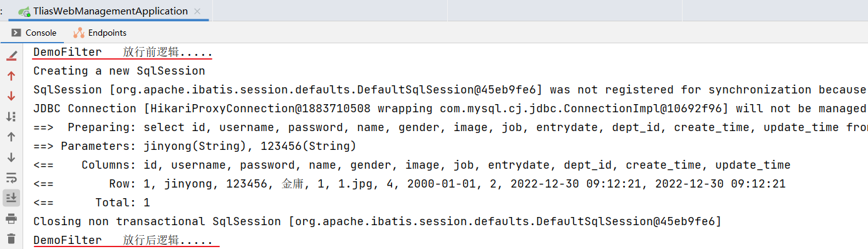Click the first DemoFilter 放行前逻辑 log line
The height and width of the screenshot is (249, 868).
coord(123,52)
